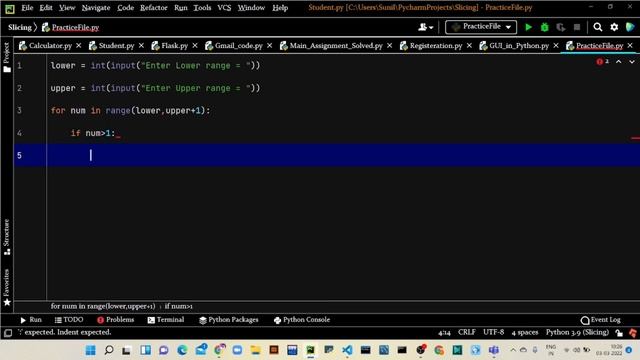The width and height of the screenshot is (640, 360).
Task: Open the Problems tool window
Action: tap(116, 320)
